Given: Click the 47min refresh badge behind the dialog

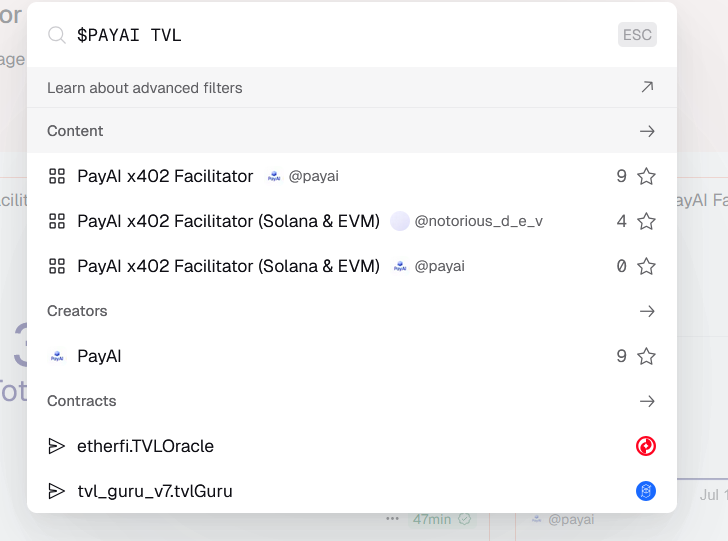Looking at the screenshot, I should tap(442, 519).
